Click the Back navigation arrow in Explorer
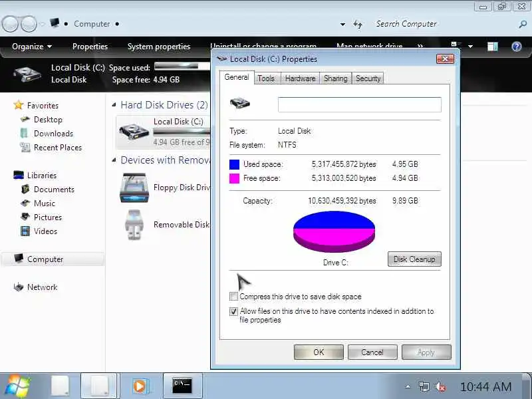This screenshot has height=399, width=532. 10,24
